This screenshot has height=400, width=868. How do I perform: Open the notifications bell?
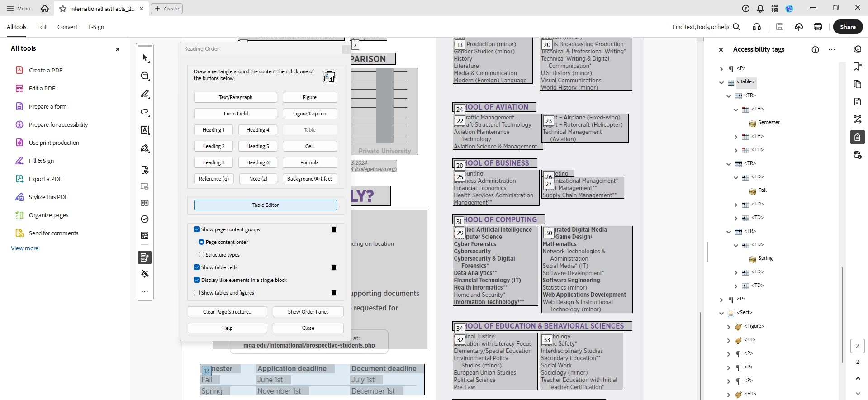(x=760, y=9)
